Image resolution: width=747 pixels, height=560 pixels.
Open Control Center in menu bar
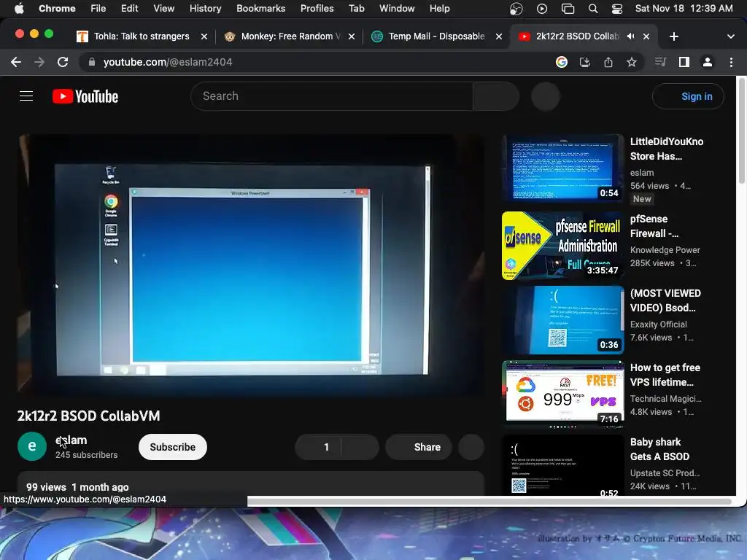click(x=617, y=9)
